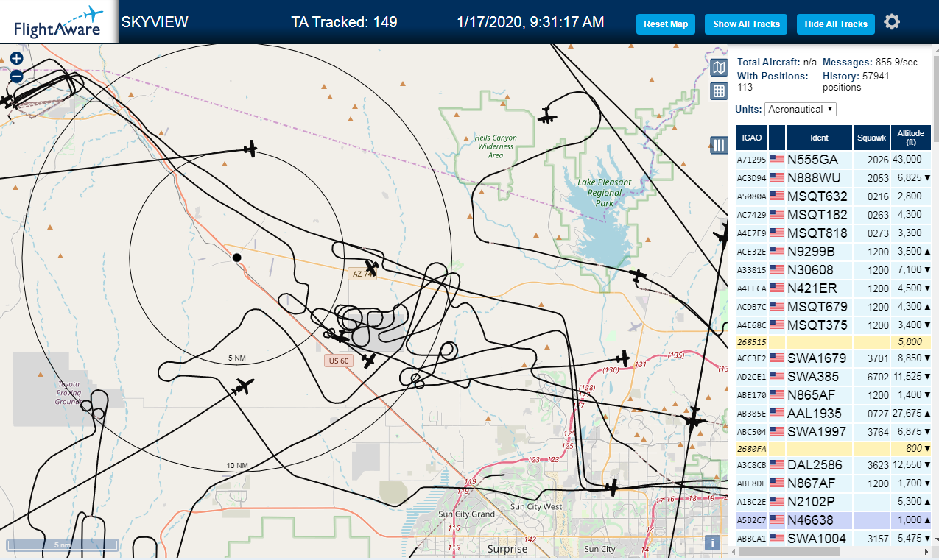Select the MSQT818 aircraft row
The height and width of the screenshot is (560, 939).
[x=834, y=233]
